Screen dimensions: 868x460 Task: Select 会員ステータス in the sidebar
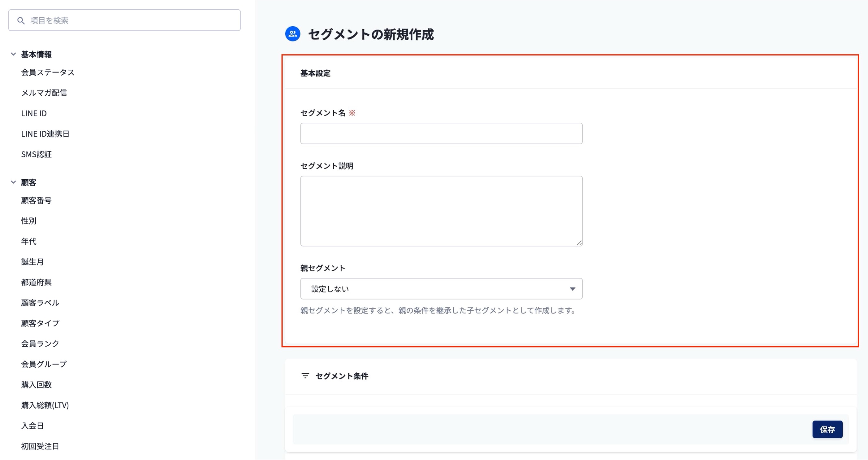[x=48, y=72]
